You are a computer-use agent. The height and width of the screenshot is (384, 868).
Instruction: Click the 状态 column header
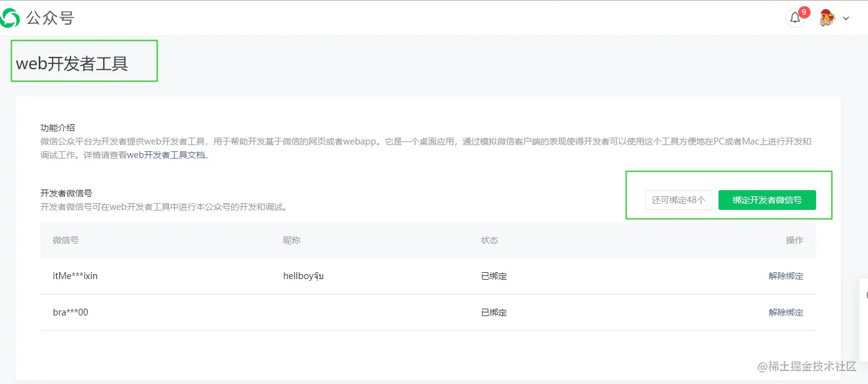[x=489, y=240]
